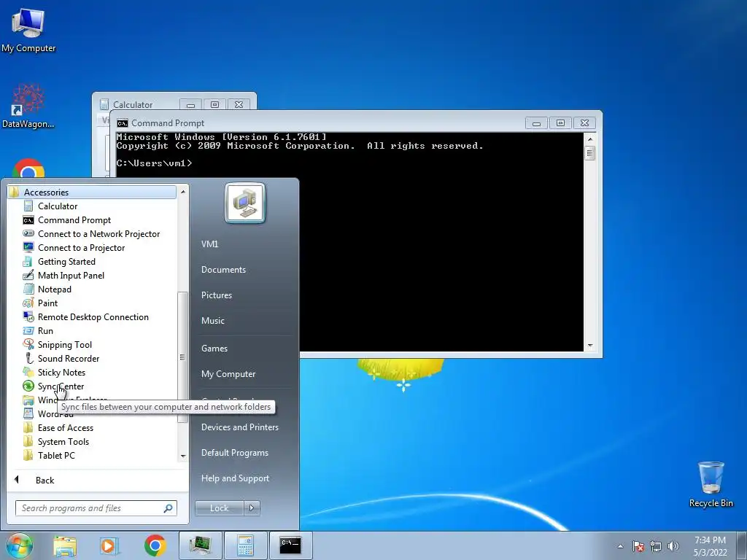Click the Calculator window title bar icon
This screenshot has width=747, height=560.
(x=104, y=104)
